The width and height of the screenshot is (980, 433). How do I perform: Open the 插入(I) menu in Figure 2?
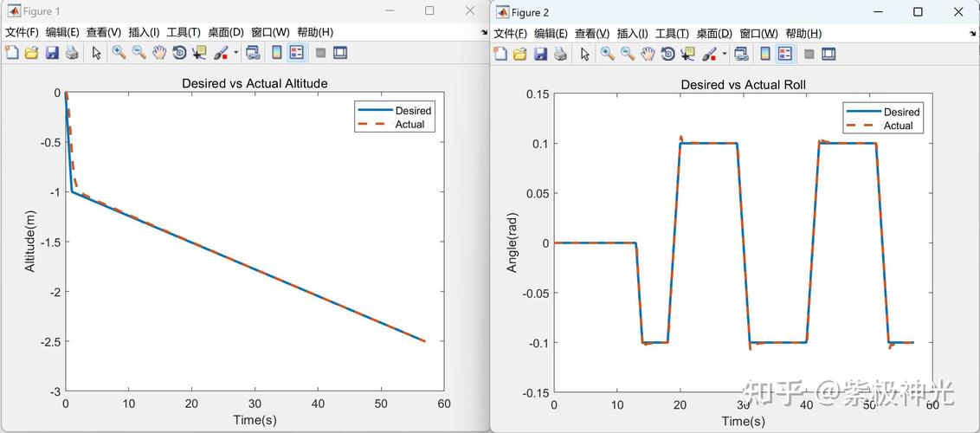coord(633,34)
